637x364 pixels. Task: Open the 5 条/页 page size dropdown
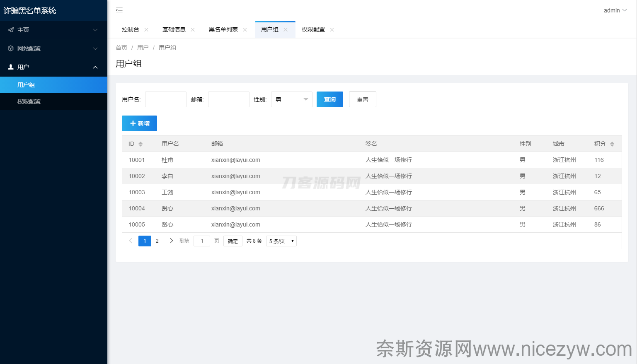[x=281, y=241]
